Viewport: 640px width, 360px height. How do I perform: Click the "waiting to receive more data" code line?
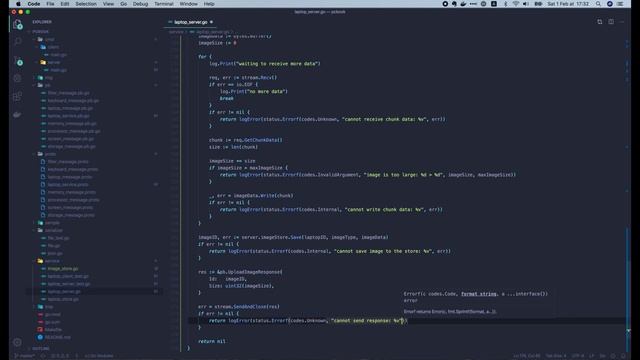pyautogui.click(x=264, y=64)
